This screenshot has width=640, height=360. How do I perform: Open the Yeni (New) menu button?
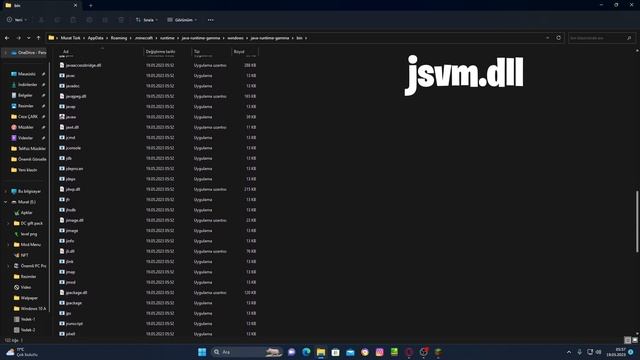tap(17, 20)
